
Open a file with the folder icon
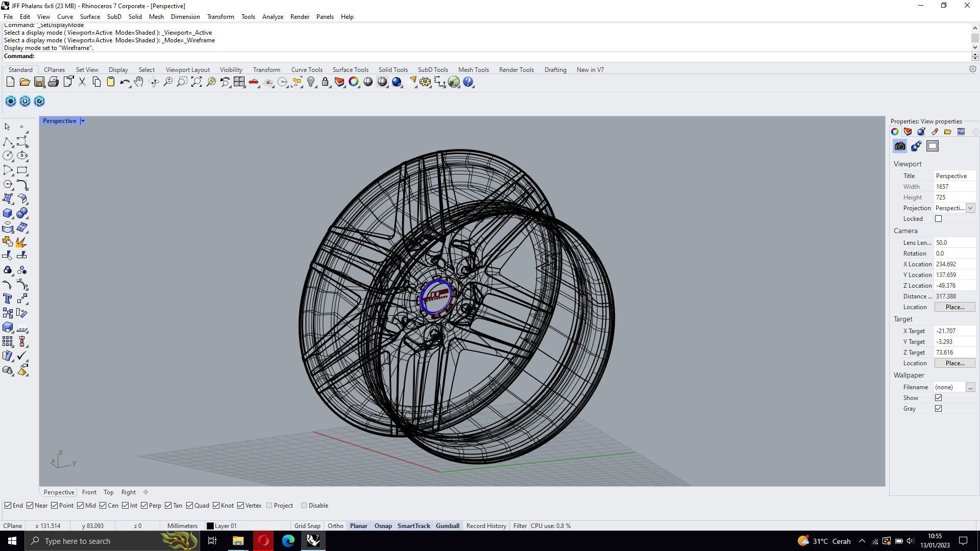pyautogui.click(x=24, y=82)
